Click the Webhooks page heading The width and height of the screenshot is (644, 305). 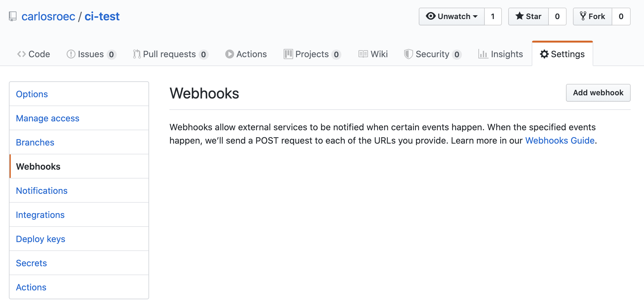pos(204,93)
